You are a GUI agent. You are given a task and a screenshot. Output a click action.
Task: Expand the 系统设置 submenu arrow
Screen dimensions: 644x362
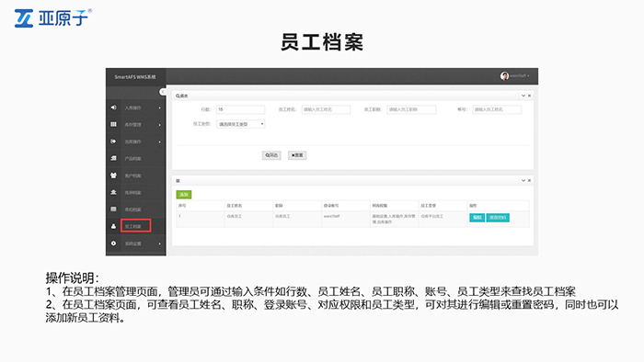point(160,243)
